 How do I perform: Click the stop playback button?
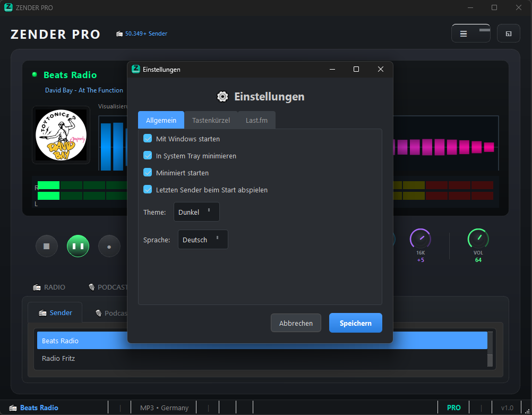(x=47, y=247)
